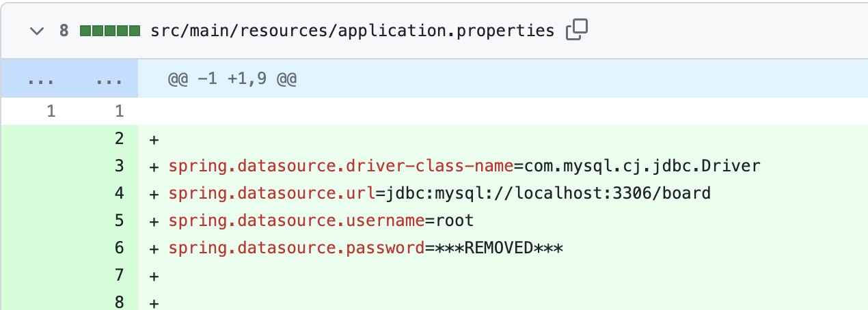Collapse the application.properties file diff
This screenshot has height=310, width=868.
(x=38, y=31)
